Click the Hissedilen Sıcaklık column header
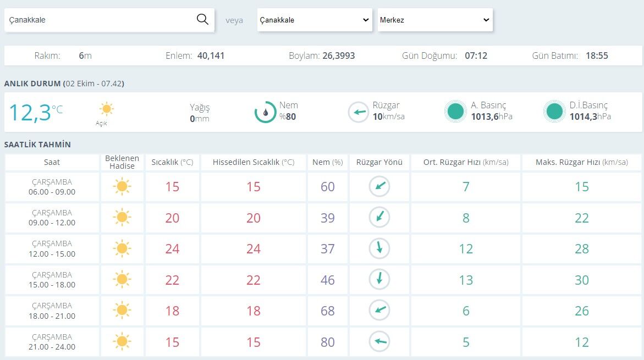This screenshot has height=360, width=644. pos(254,162)
